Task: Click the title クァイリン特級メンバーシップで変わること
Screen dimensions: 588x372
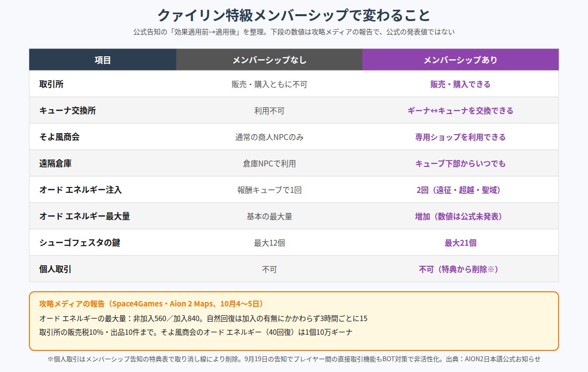Action: pos(294,15)
